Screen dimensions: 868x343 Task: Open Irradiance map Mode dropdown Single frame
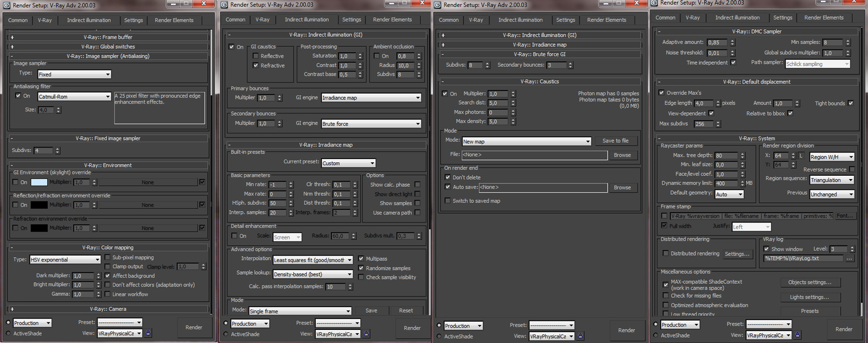(300, 311)
